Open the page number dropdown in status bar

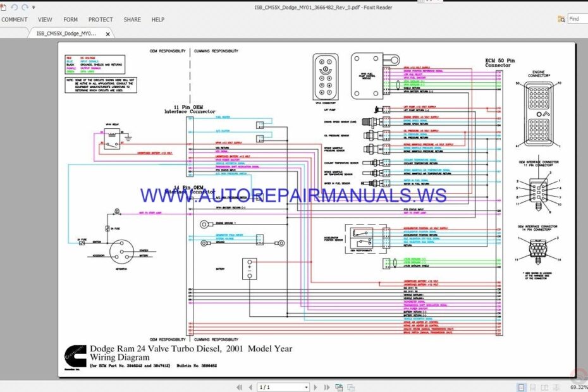[x=307, y=386]
